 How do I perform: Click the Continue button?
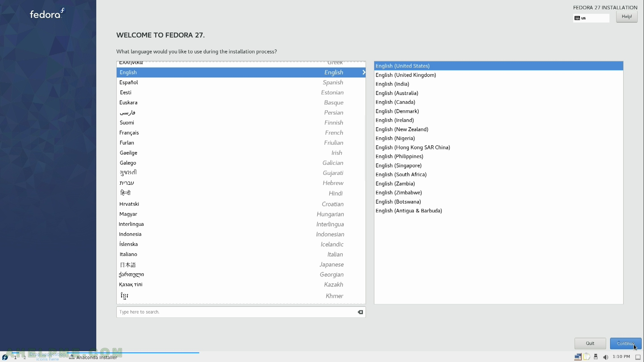click(626, 343)
